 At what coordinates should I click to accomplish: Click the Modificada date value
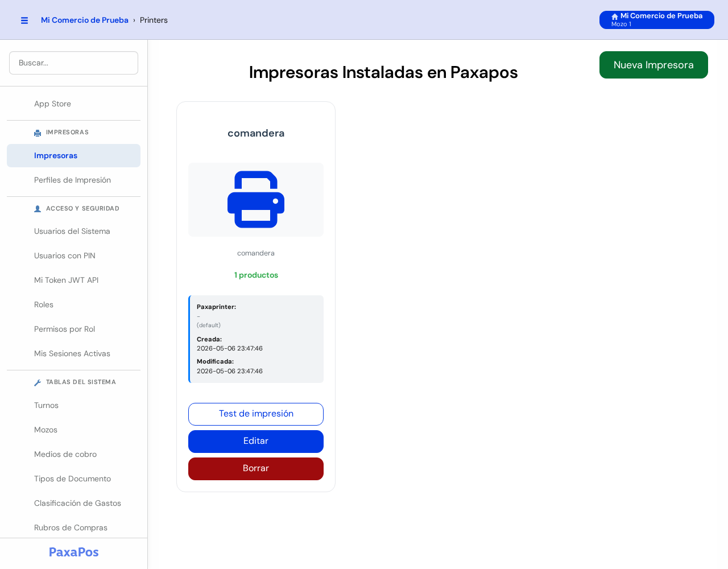[230, 371]
